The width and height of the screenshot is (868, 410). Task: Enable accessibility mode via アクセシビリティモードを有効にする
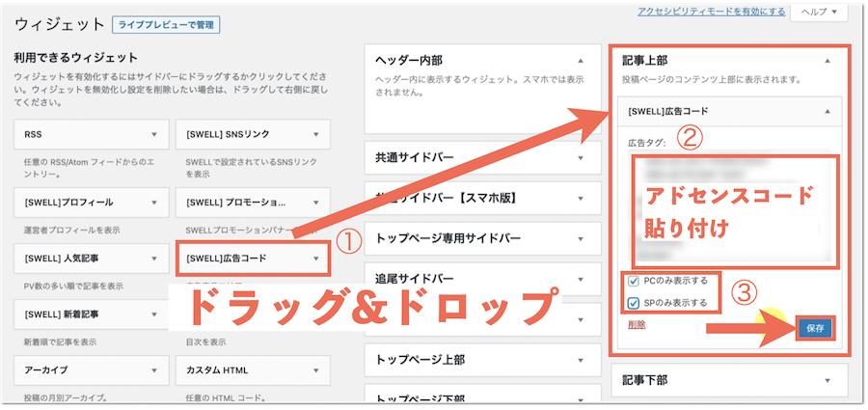(x=711, y=12)
